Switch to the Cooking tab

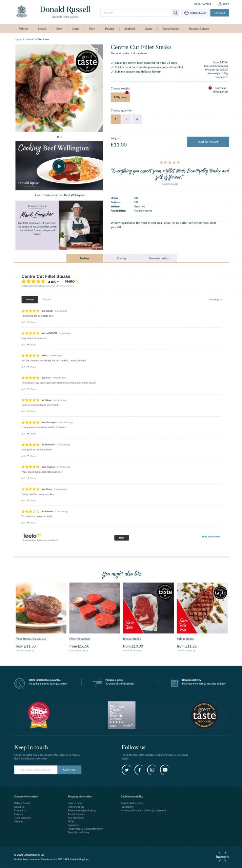coord(122,258)
